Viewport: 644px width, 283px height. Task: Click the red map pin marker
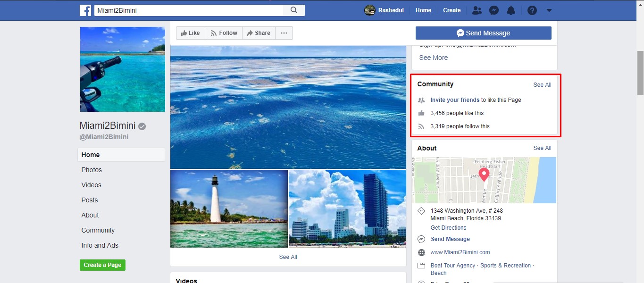pyautogui.click(x=484, y=175)
